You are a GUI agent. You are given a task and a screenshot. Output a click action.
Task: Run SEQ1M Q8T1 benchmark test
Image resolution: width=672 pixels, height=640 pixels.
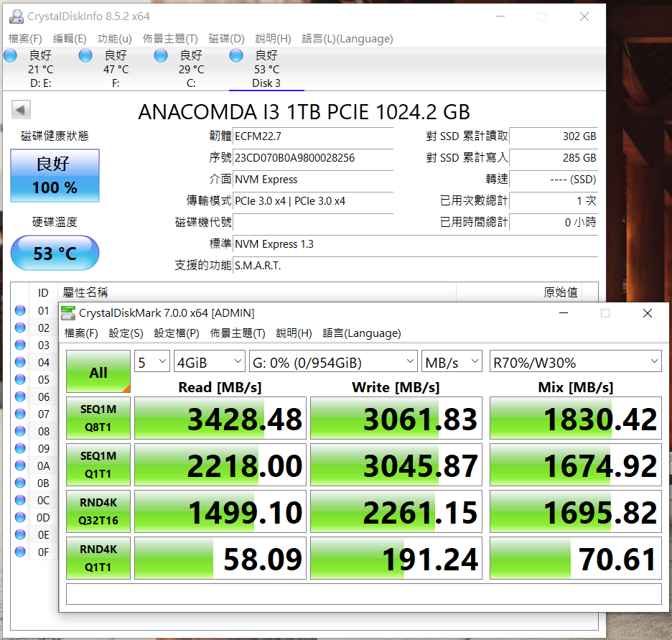pos(98,418)
